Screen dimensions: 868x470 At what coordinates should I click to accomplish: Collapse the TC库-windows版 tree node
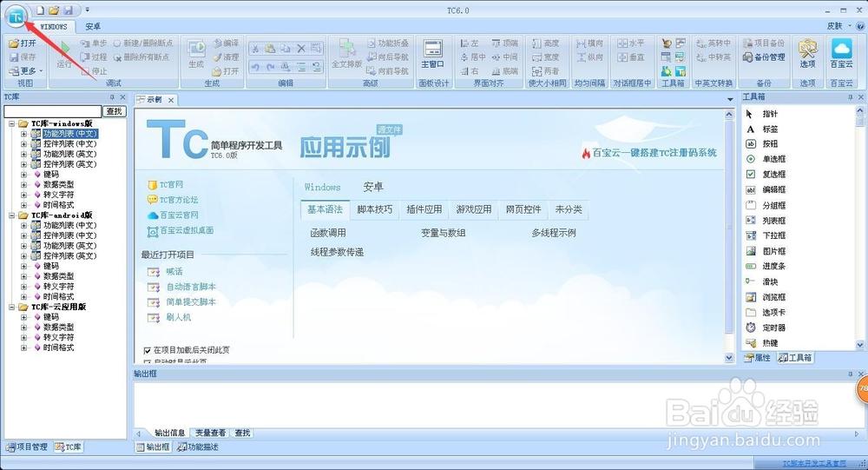pyautogui.click(x=11, y=123)
